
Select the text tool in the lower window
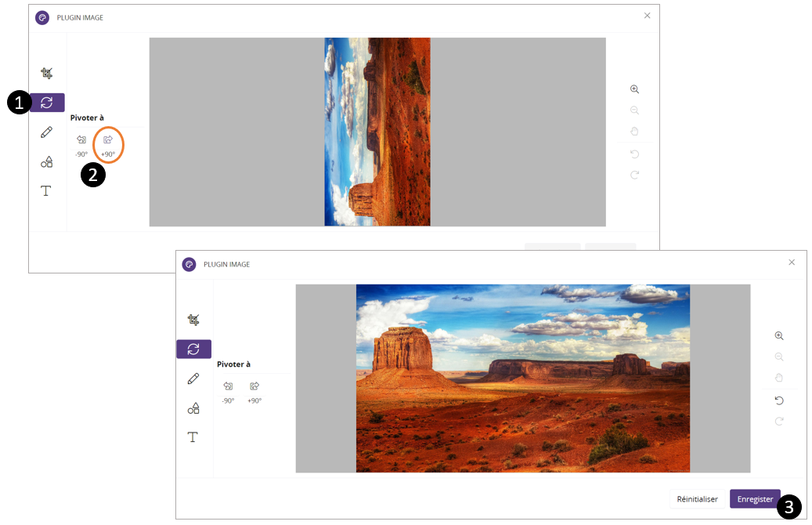[193, 437]
